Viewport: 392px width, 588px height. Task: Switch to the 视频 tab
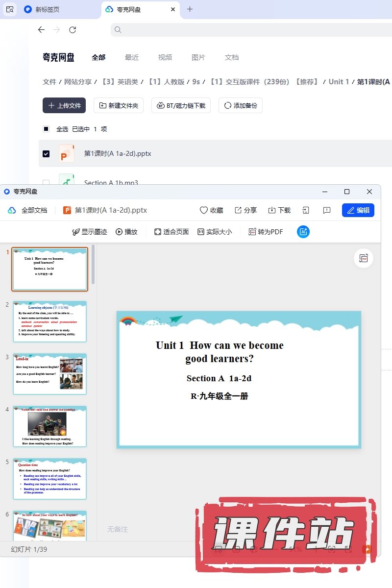pos(165,57)
